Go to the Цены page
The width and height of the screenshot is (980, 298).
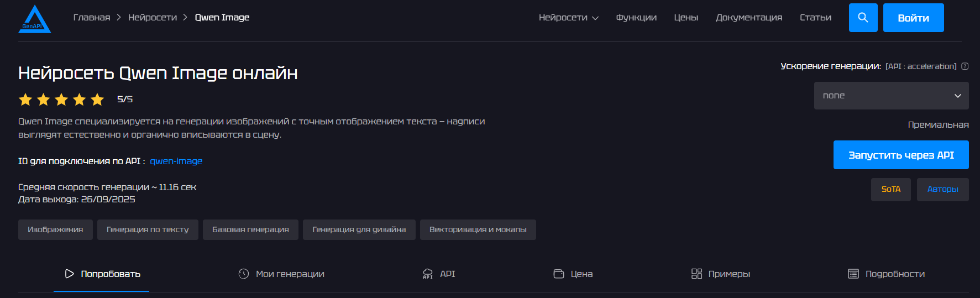[686, 18]
